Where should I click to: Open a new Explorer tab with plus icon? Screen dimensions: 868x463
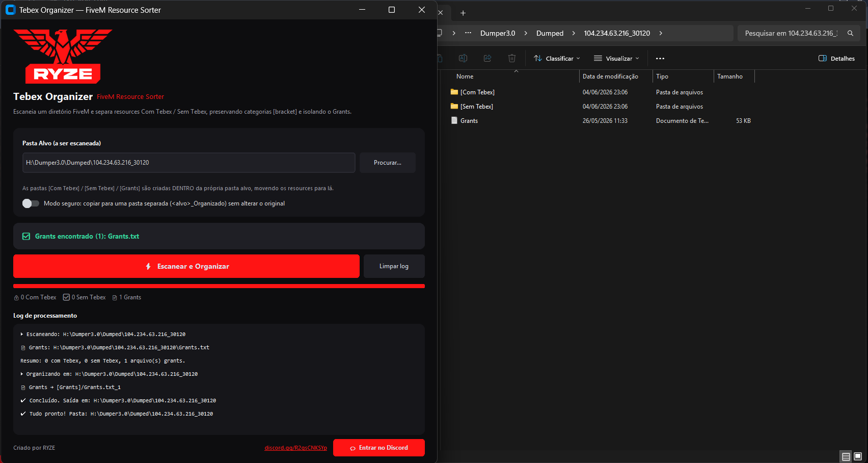[463, 13]
